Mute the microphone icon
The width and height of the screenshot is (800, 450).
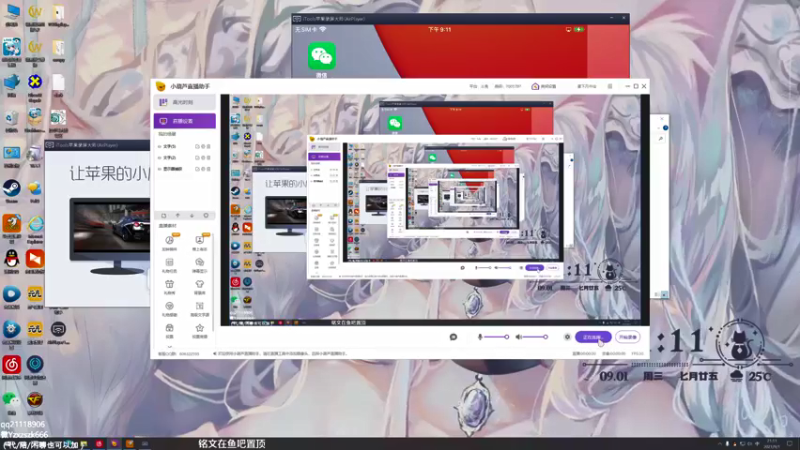[x=480, y=337]
